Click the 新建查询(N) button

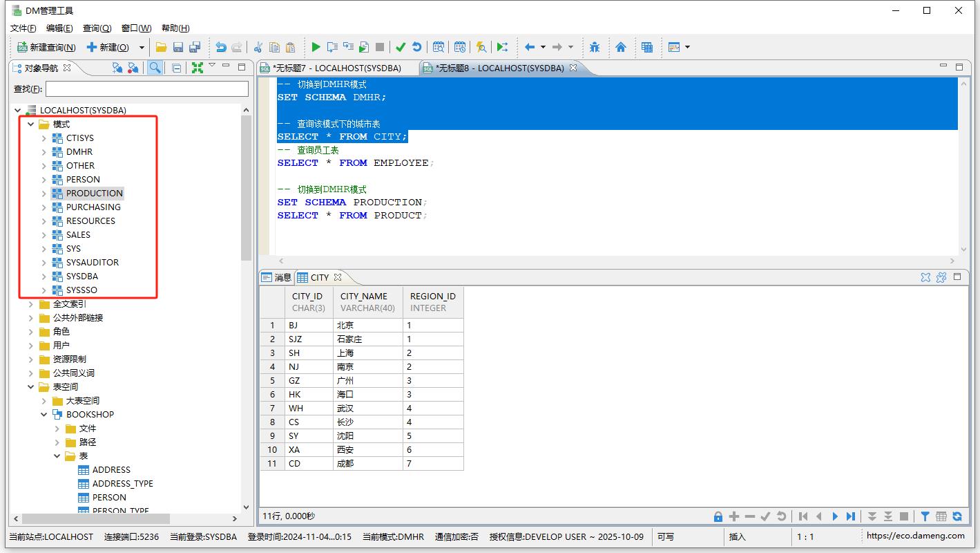[x=46, y=48]
